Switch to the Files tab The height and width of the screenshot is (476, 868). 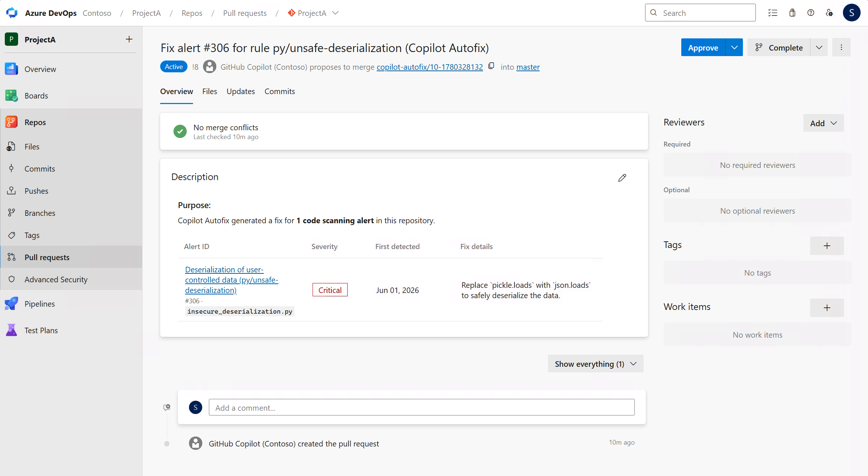click(x=210, y=92)
